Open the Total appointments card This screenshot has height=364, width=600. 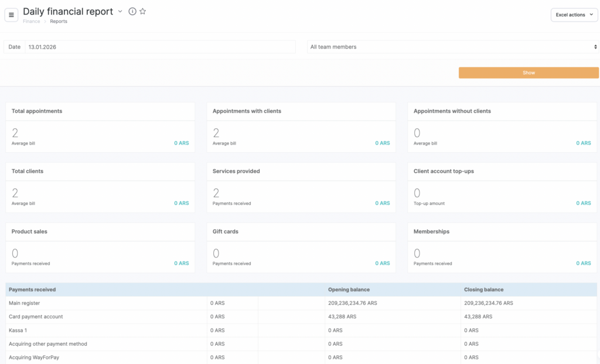click(100, 128)
